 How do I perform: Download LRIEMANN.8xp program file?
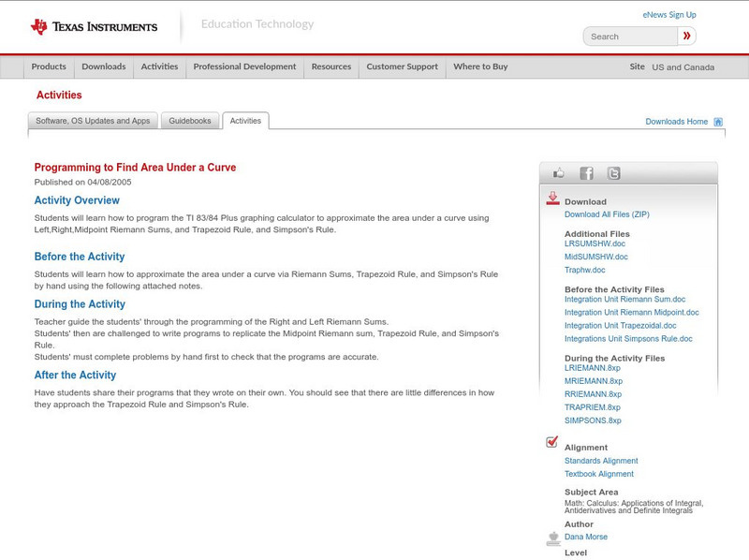pyautogui.click(x=593, y=368)
